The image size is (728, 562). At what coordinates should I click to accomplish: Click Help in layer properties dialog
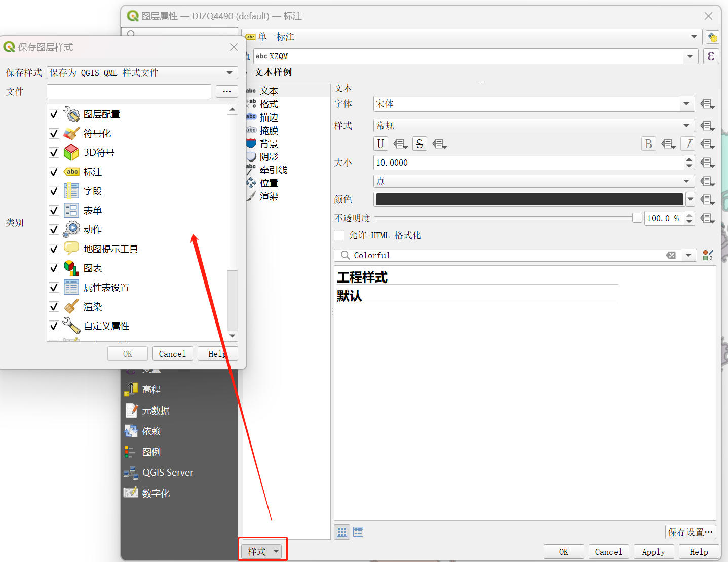point(699,552)
